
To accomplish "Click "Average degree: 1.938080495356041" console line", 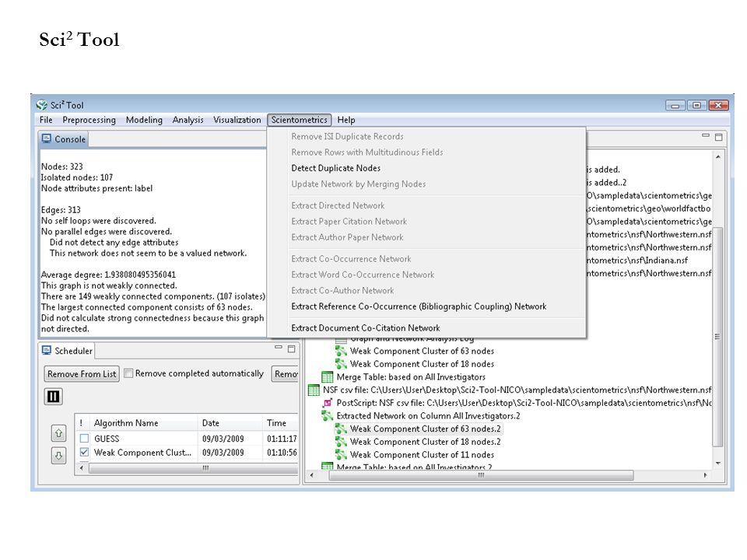I will click(x=108, y=275).
